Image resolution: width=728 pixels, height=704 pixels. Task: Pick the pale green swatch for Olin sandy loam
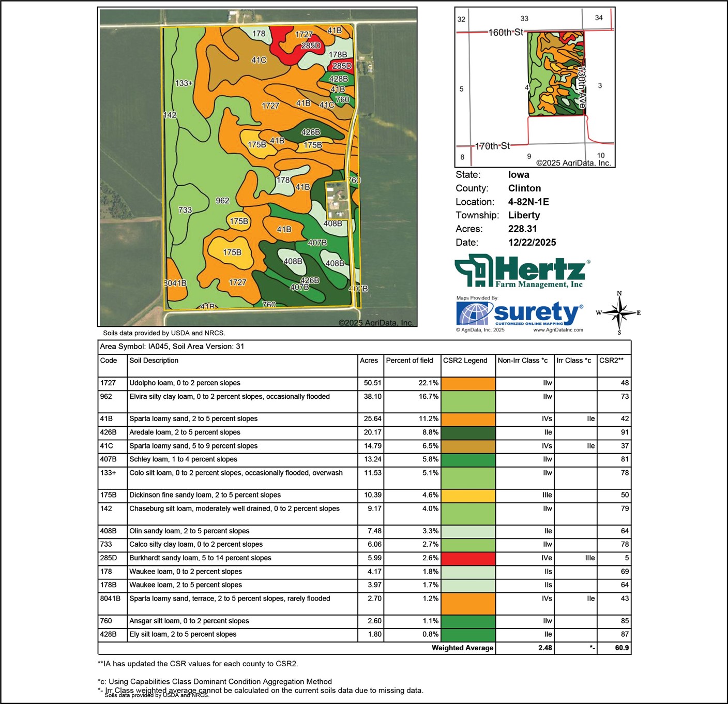(468, 531)
